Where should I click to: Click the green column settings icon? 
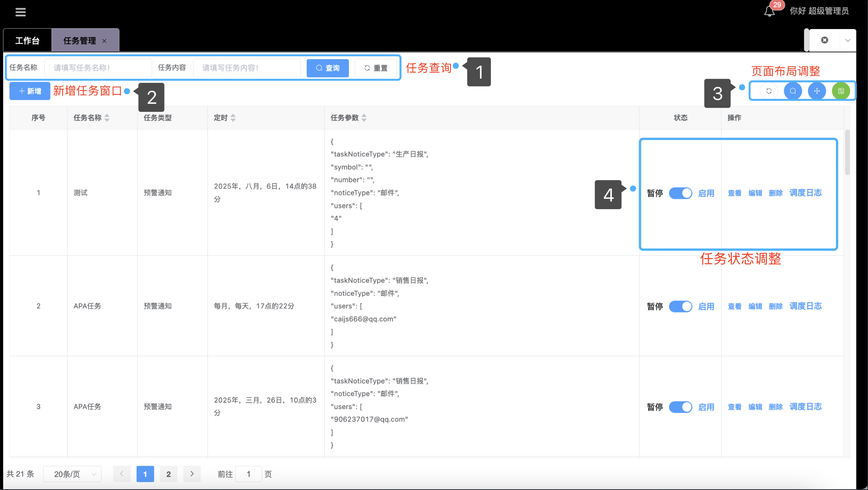841,91
